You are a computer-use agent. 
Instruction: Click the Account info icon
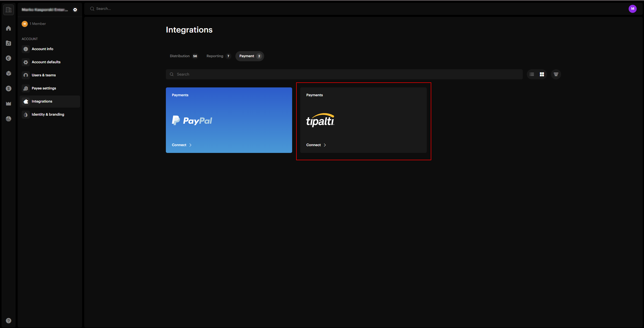[x=26, y=49]
